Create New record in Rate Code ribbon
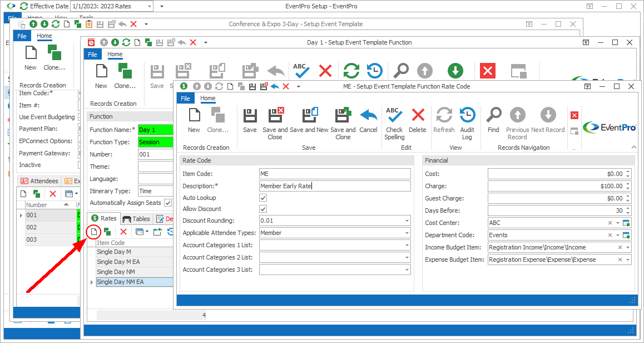The image size is (644, 343). (194, 120)
